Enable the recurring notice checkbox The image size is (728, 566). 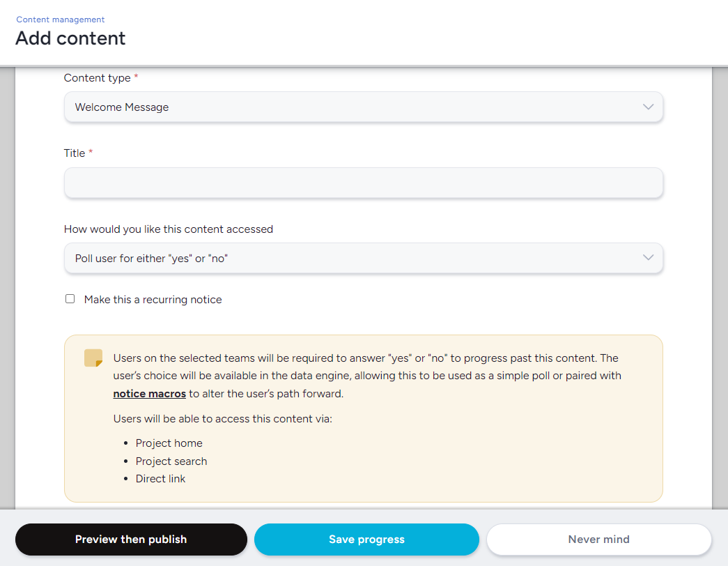[x=70, y=299]
